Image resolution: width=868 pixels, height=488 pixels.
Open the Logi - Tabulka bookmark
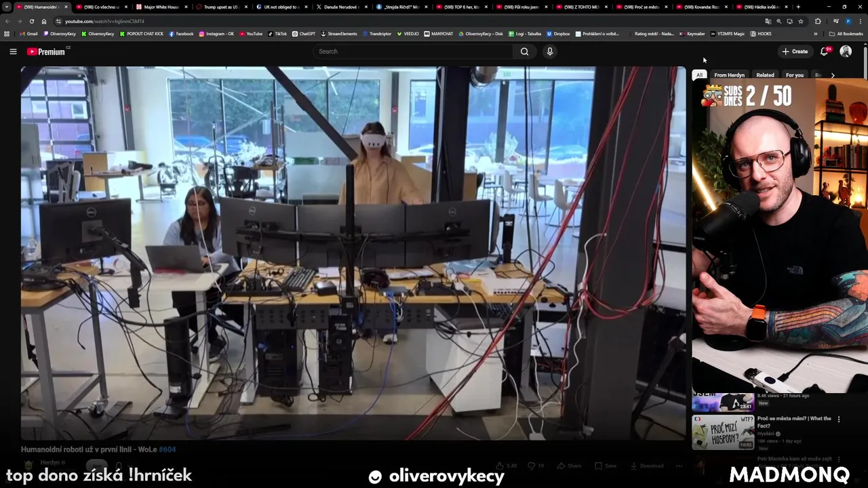[524, 33]
